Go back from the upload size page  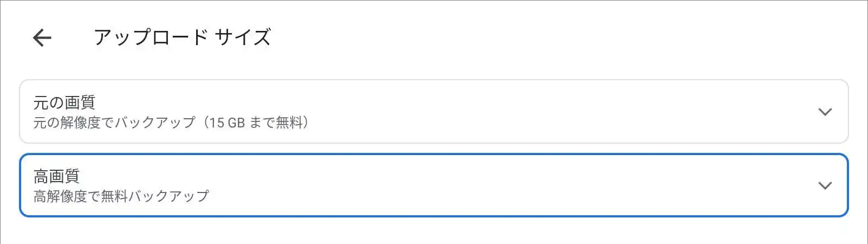tap(42, 37)
